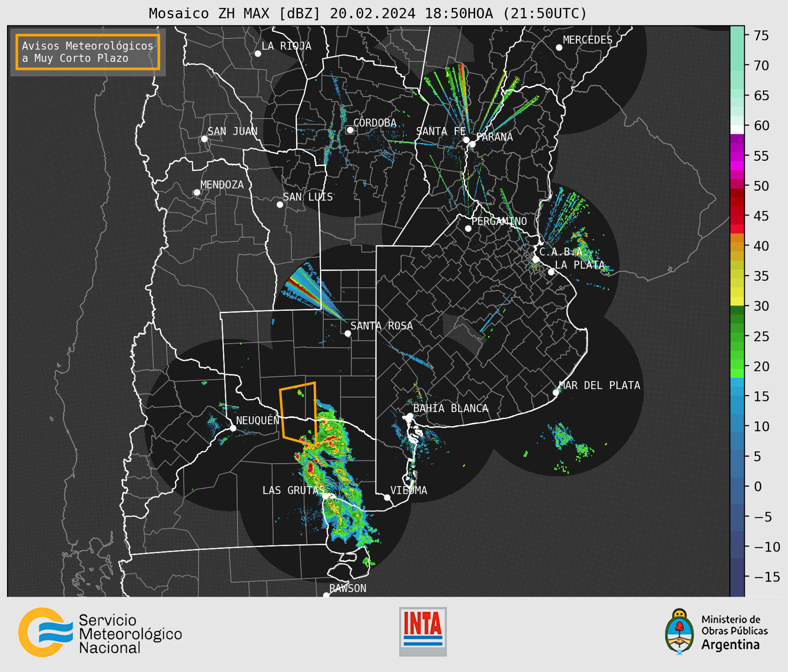Click the LA PLATA city marker dot
788x672 pixels.
coord(551,272)
